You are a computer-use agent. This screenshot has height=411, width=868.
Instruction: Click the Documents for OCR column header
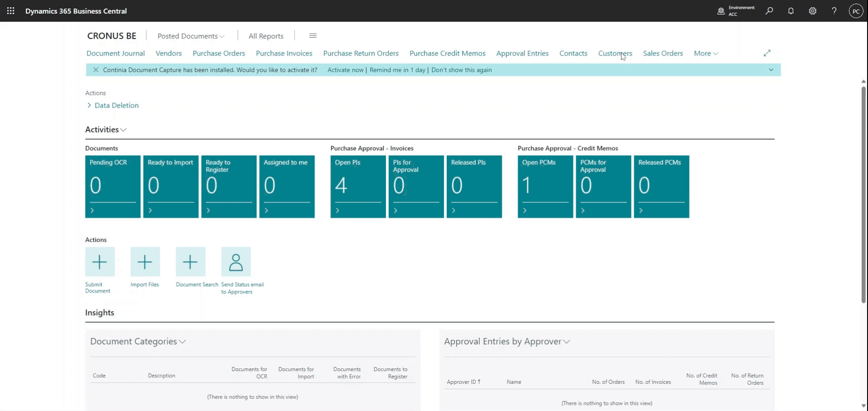pyautogui.click(x=249, y=373)
